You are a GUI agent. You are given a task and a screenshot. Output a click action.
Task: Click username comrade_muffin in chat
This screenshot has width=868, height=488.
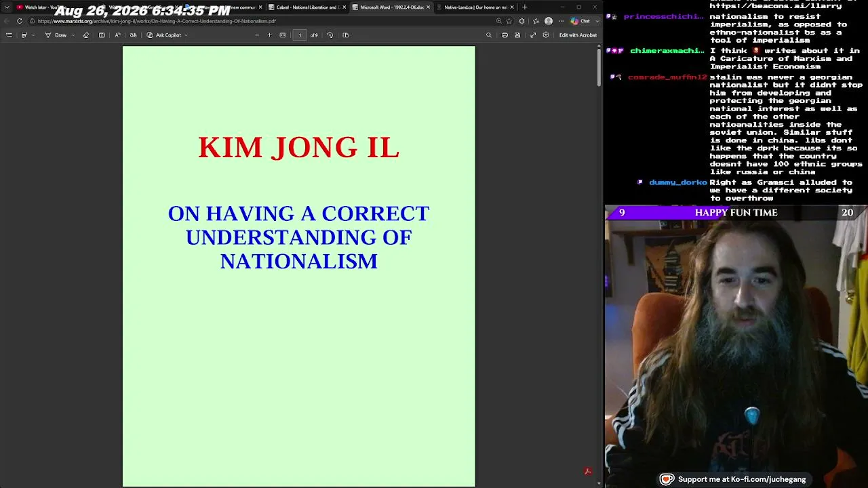coord(667,77)
